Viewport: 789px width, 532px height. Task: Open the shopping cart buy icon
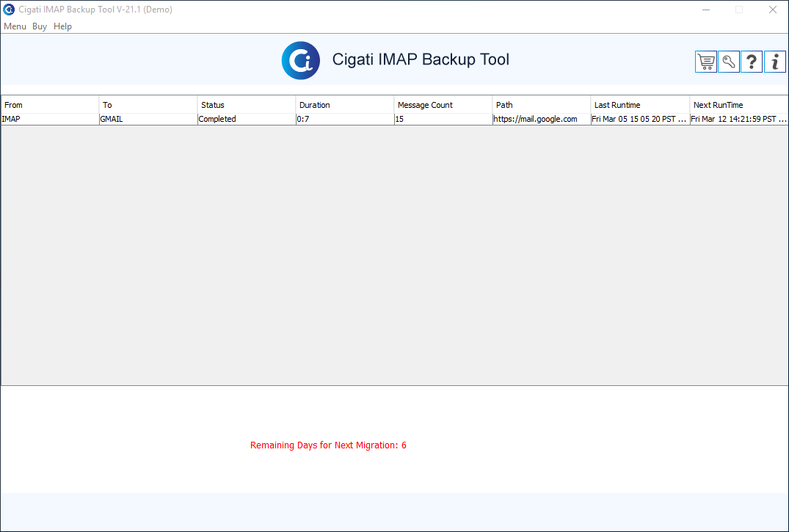[705, 62]
